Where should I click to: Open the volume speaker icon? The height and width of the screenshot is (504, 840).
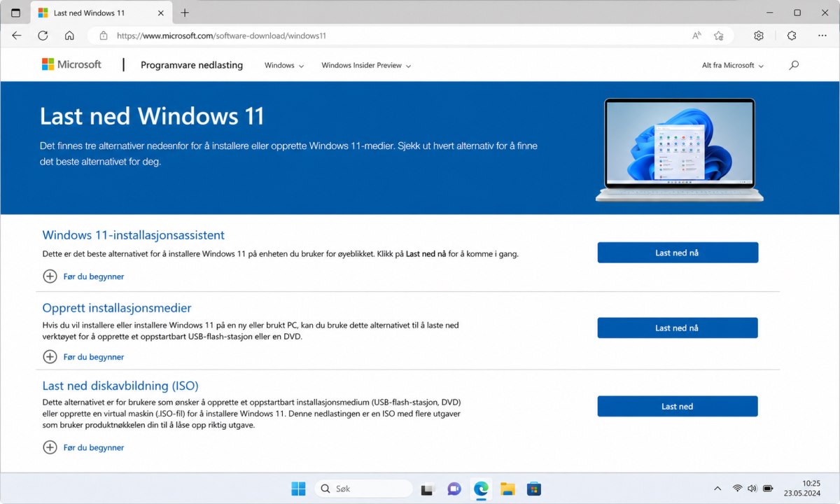tap(752, 489)
